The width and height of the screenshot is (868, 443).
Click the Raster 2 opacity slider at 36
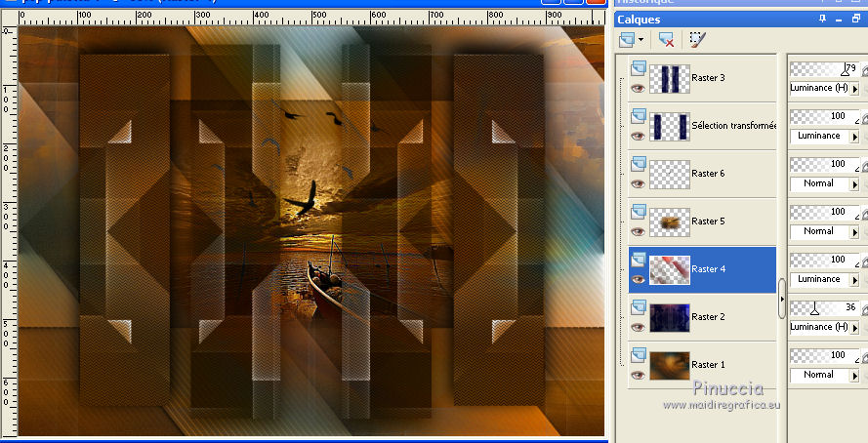click(824, 307)
